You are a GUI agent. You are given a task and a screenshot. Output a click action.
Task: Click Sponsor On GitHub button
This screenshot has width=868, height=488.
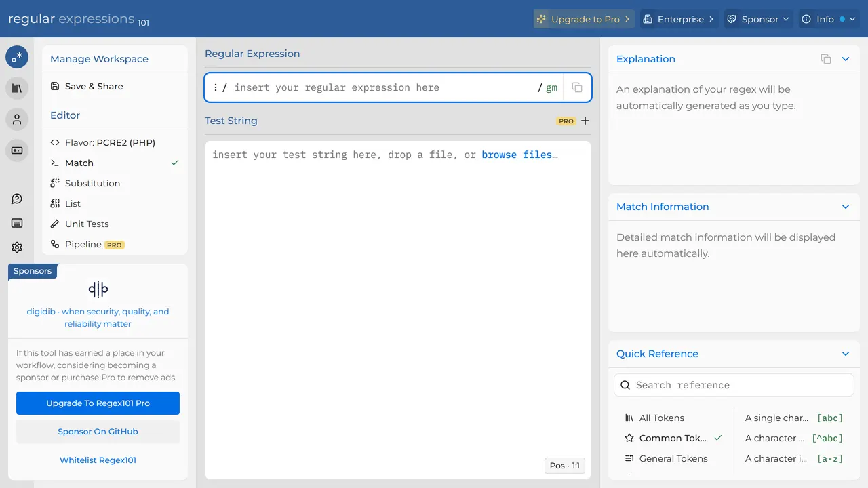(98, 432)
